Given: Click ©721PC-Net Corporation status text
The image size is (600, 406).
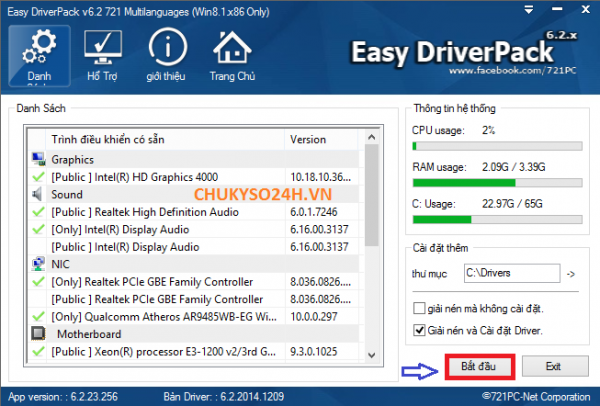Looking at the screenshot, I should [536, 396].
